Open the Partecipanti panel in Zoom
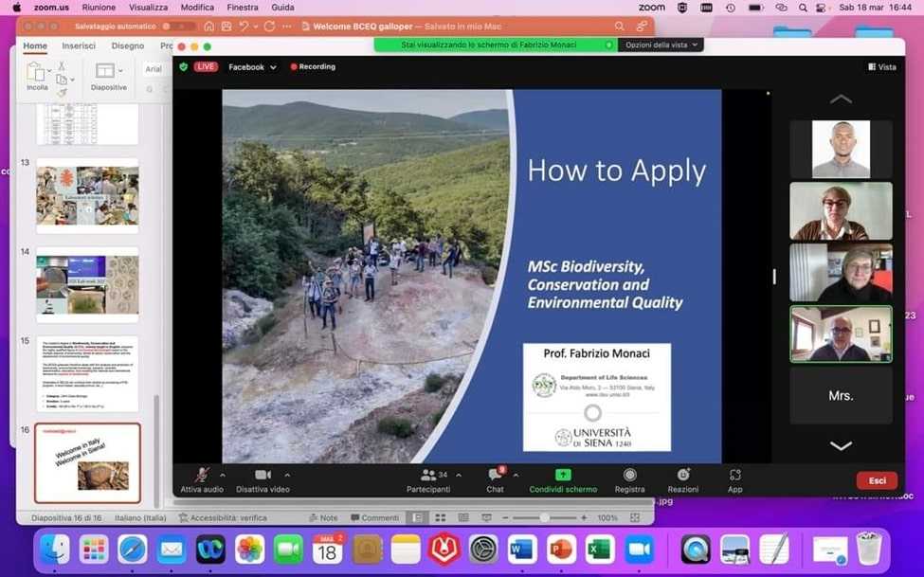This screenshot has width=924, height=577. [428, 481]
